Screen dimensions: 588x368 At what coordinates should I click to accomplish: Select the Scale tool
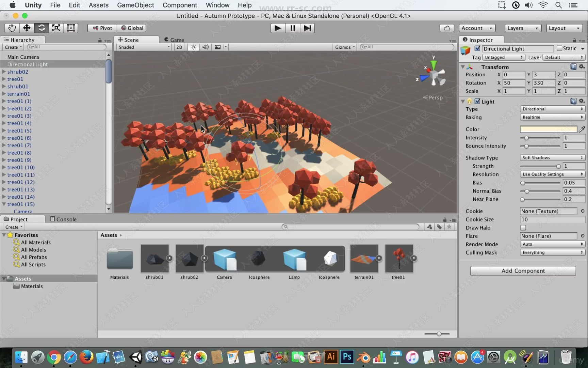(56, 28)
